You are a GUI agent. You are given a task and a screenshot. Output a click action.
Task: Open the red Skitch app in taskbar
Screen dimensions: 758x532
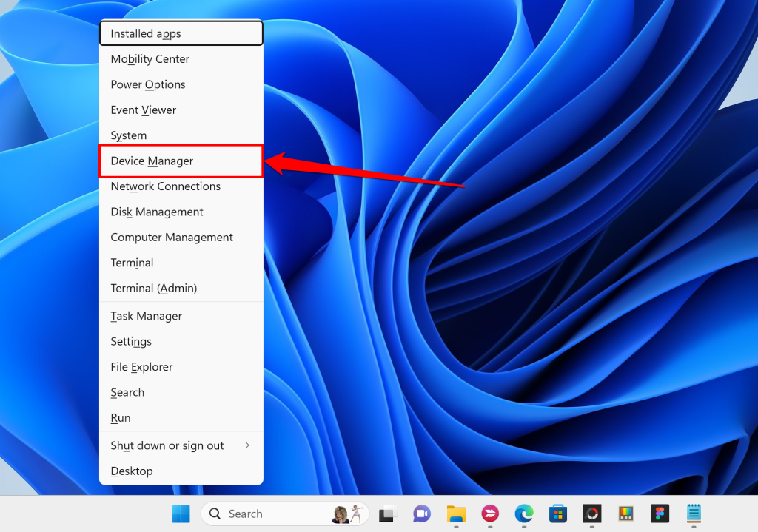point(490,514)
